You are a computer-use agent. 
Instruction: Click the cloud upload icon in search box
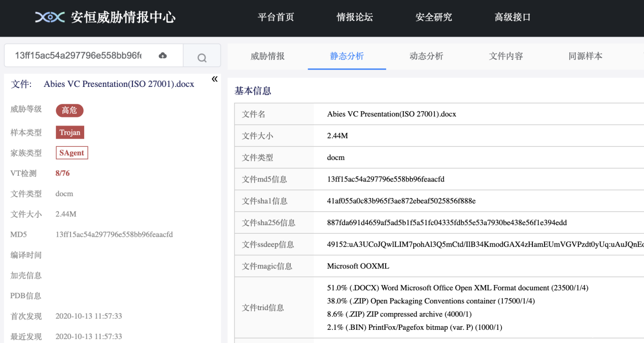pos(162,55)
